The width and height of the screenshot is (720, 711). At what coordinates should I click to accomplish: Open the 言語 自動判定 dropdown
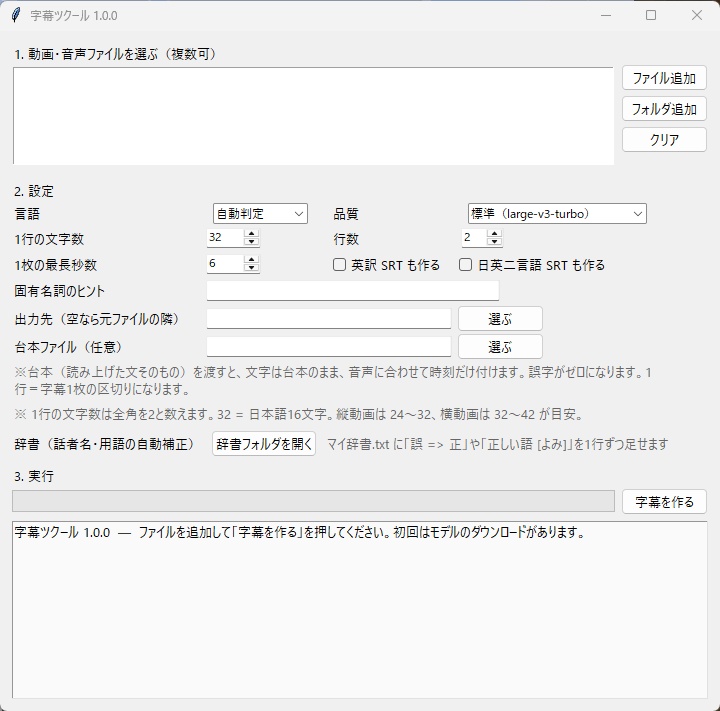(260, 214)
